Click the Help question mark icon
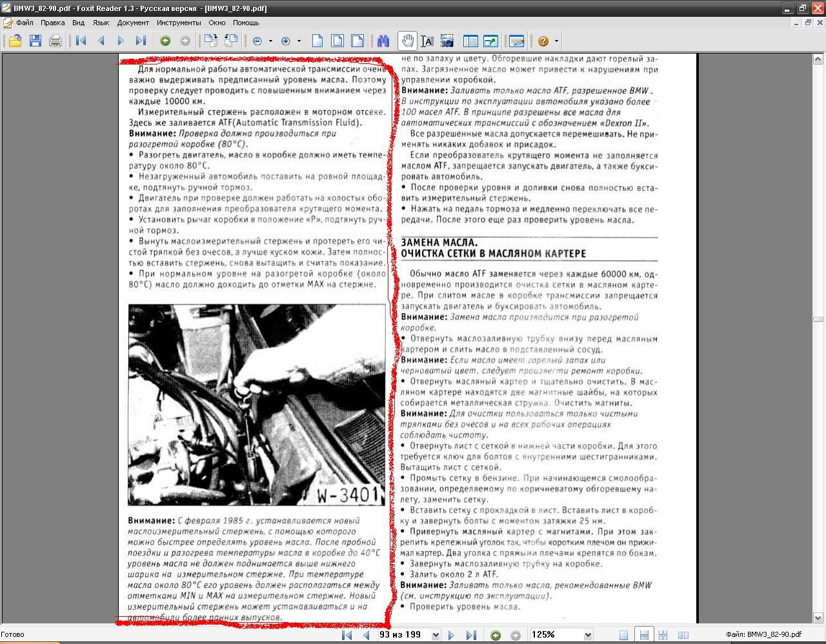The height and width of the screenshot is (644, 826). point(543,41)
